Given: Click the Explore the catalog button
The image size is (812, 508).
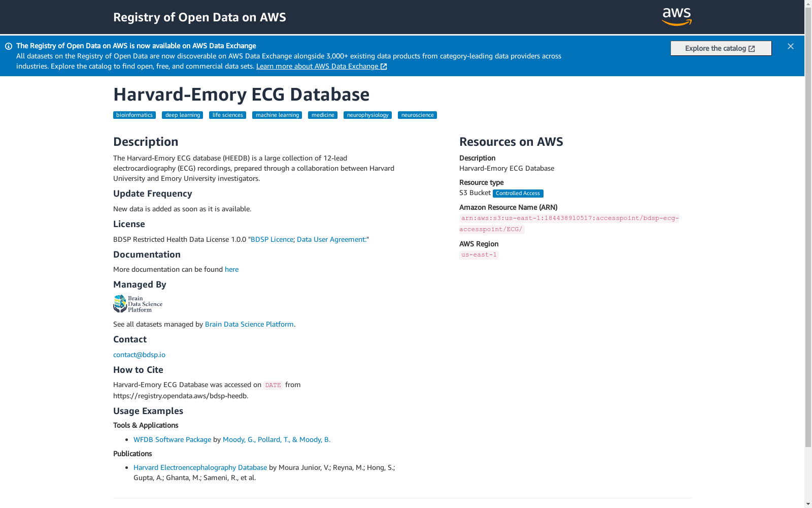Looking at the screenshot, I should tap(721, 48).
